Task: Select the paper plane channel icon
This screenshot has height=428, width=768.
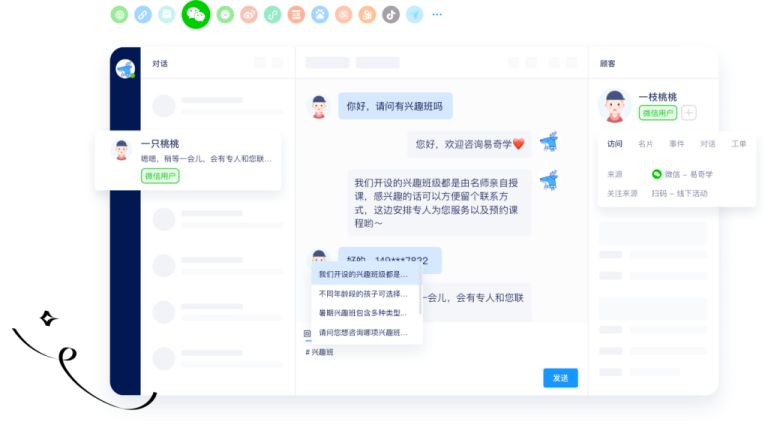Action: [414, 15]
